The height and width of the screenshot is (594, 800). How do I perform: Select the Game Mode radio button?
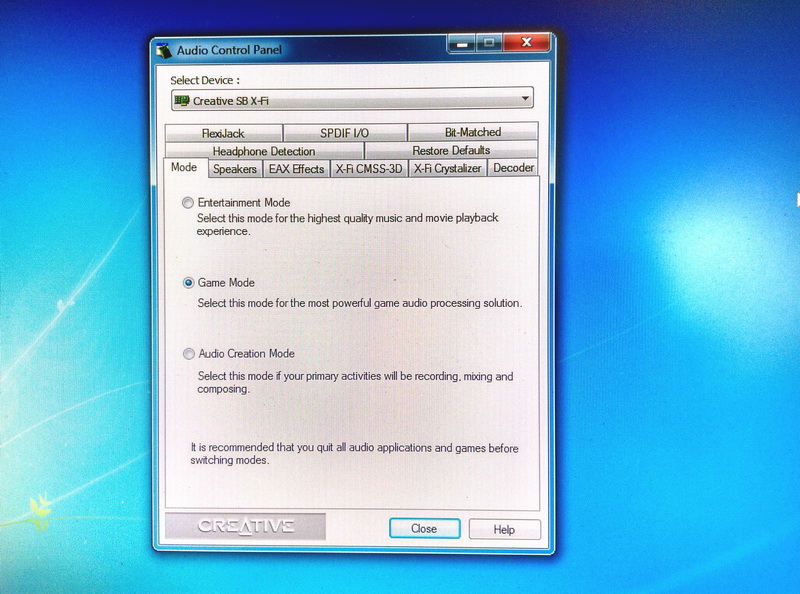[x=188, y=283]
